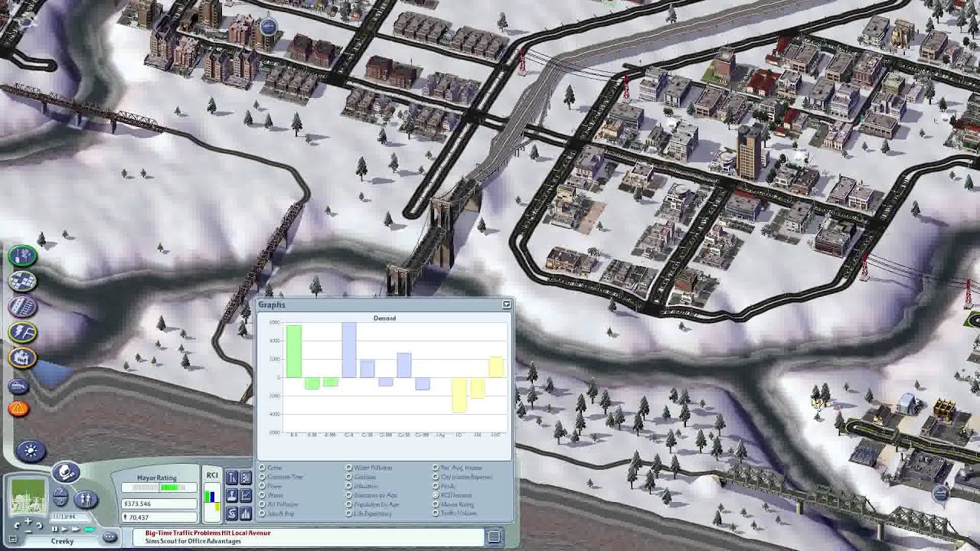Switch to My Sim mode button

pos(86,499)
